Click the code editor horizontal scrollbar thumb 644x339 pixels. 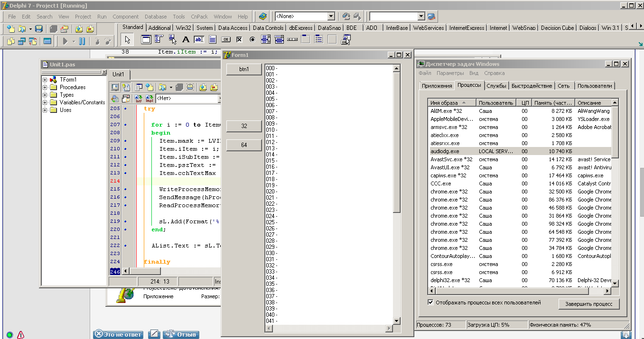[145, 271]
